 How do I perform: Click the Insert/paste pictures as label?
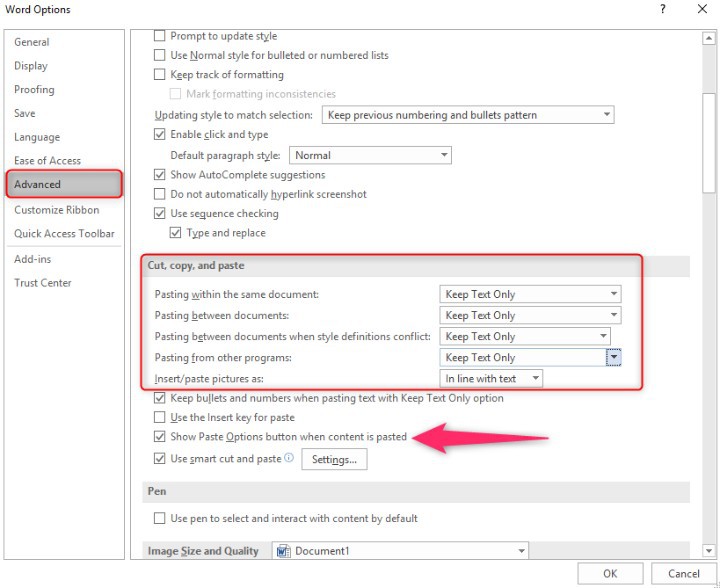pos(209,379)
